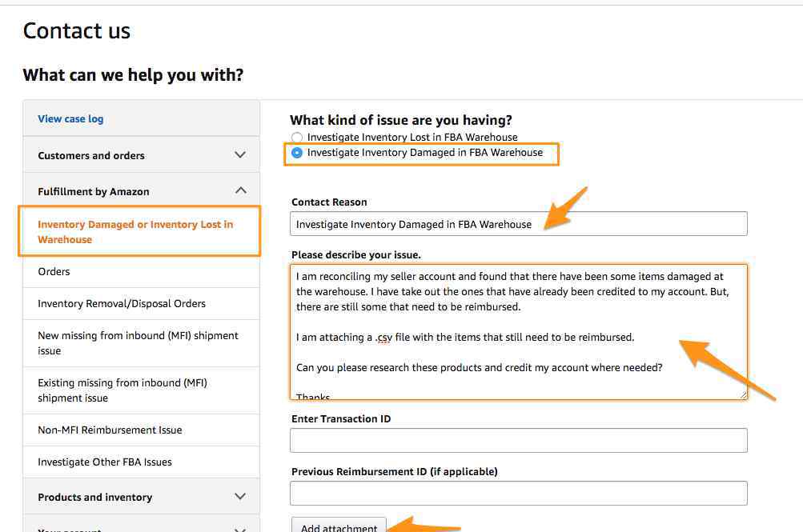The height and width of the screenshot is (532, 803).
Task: Select Investigate Inventory Lost in FBA Warehouse radio
Action: 296,137
